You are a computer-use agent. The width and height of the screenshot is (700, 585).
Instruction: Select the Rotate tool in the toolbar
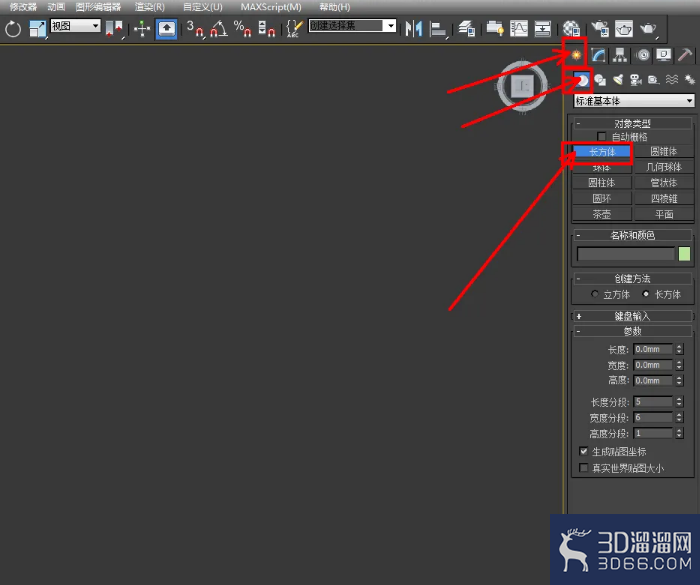pos(13,29)
